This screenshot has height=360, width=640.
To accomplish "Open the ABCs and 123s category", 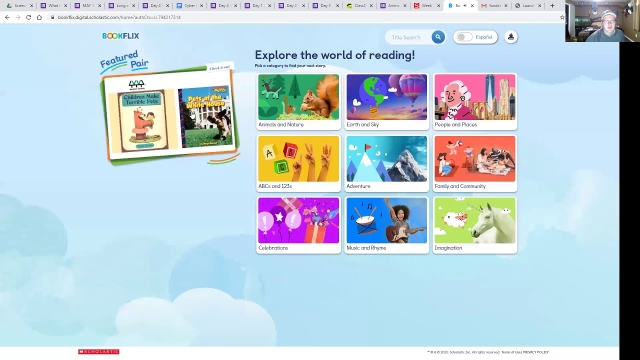I will (x=298, y=163).
